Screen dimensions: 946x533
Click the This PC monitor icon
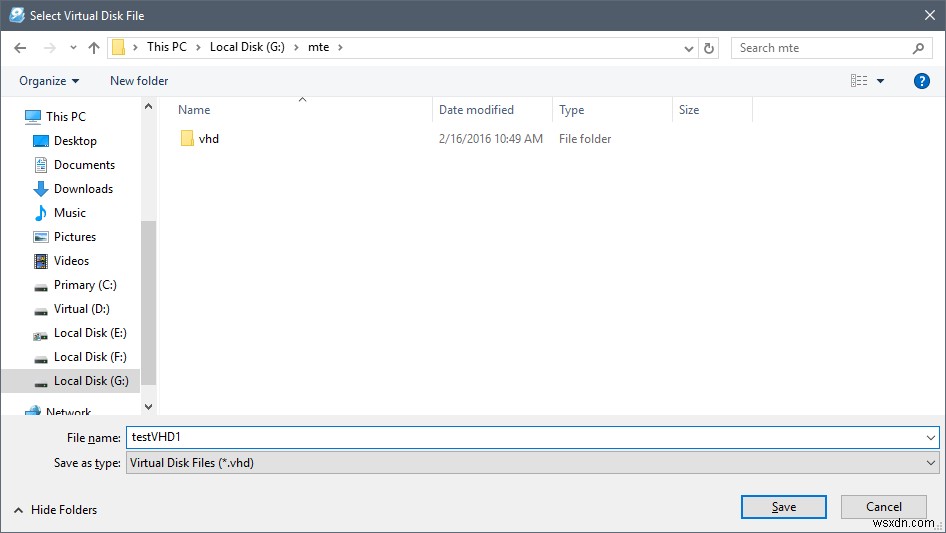click(33, 116)
